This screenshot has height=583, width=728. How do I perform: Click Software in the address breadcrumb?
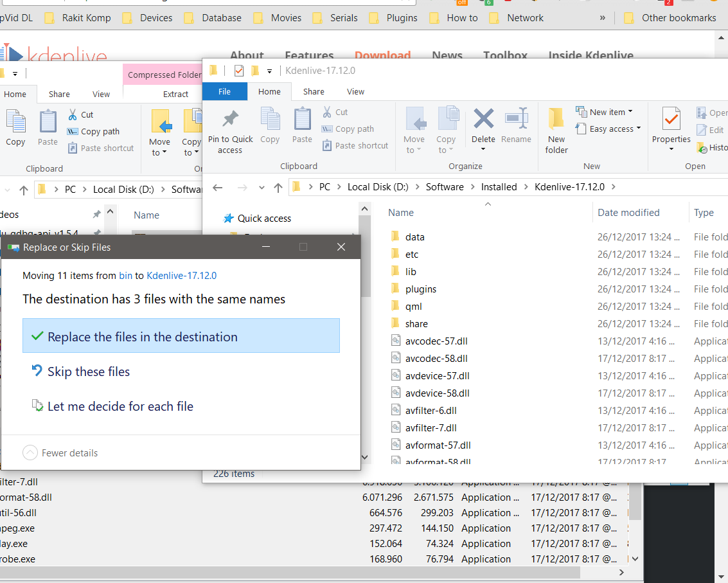[445, 187]
